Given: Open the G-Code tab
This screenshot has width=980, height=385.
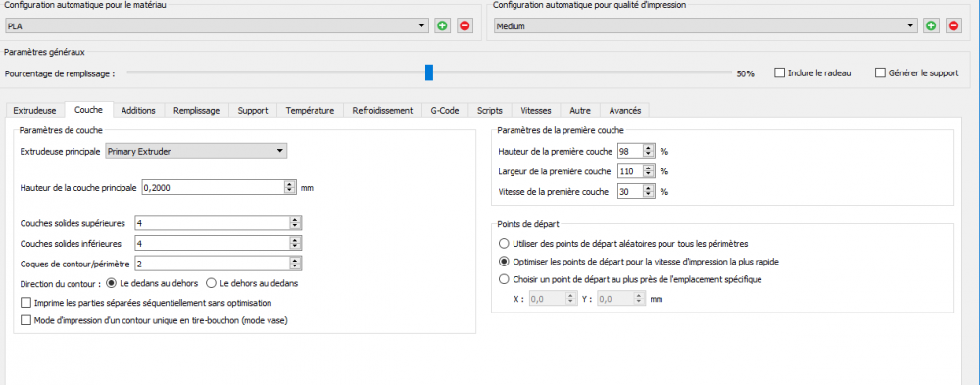Looking at the screenshot, I should (x=445, y=110).
